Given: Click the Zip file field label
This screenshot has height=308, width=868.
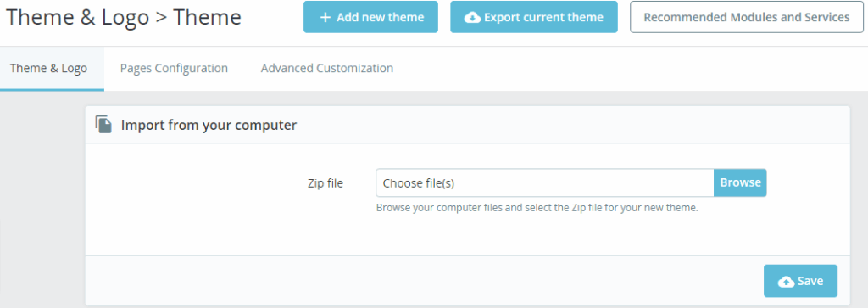Looking at the screenshot, I should coord(325,182).
